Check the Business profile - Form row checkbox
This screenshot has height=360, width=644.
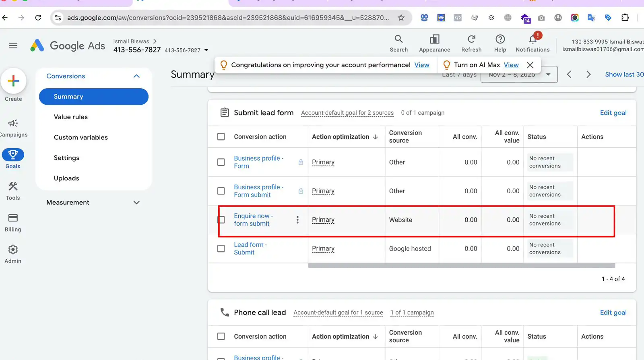click(x=221, y=162)
